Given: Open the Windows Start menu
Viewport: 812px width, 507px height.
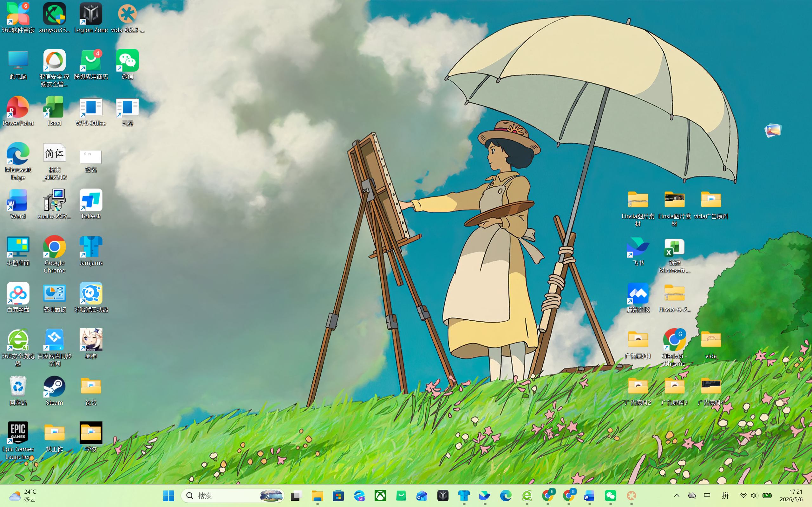Looking at the screenshot, I should [168, 496].
